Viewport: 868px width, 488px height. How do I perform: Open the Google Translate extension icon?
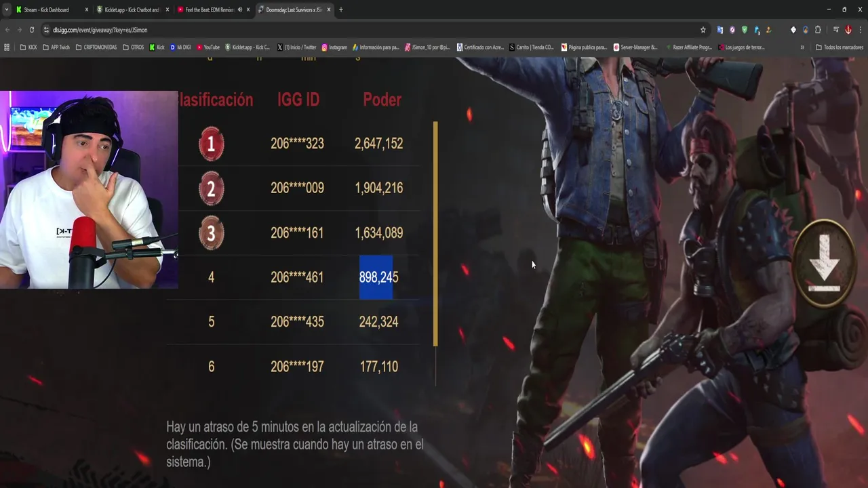720,30
